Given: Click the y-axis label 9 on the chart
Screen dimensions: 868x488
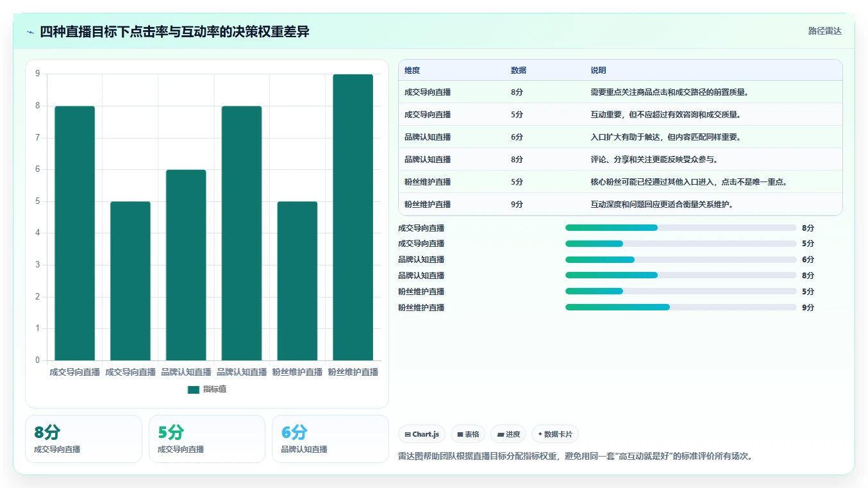Looking at the screenshot, I should point(37,74).
